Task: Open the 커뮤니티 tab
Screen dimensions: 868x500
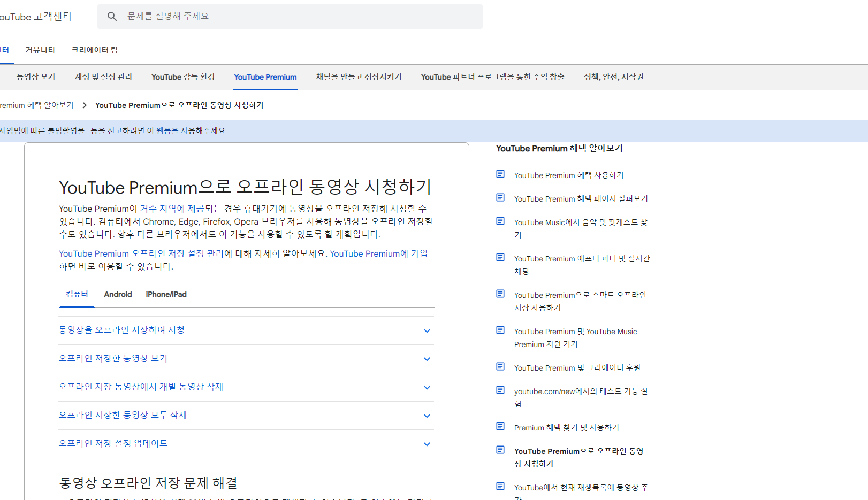Action: 40,50
